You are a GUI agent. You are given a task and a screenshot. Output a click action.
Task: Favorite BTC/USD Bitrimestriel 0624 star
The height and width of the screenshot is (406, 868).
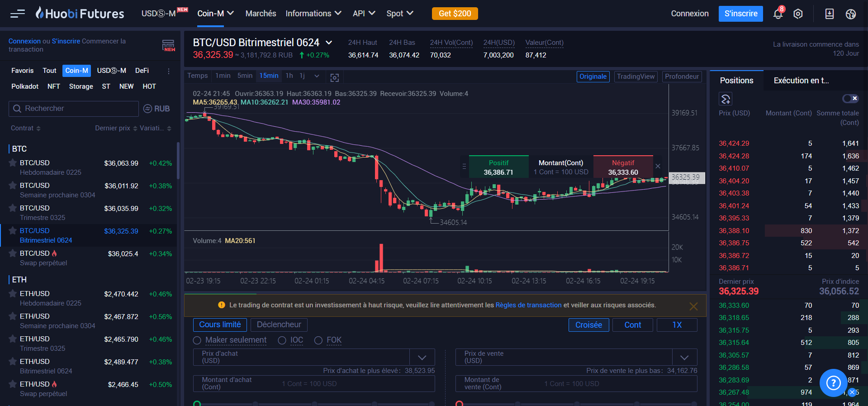(x=13, y=230)
